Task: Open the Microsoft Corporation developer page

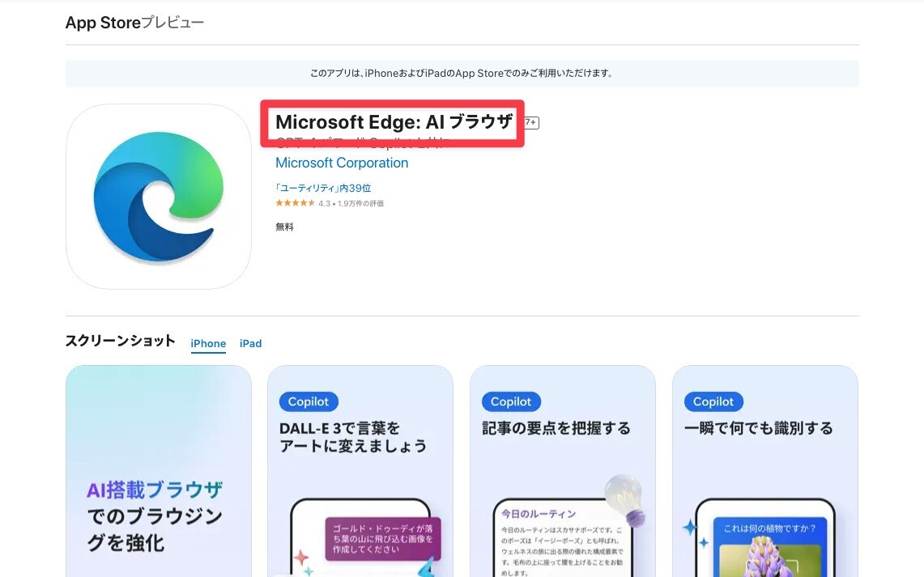Action: [x=342, y=163]
